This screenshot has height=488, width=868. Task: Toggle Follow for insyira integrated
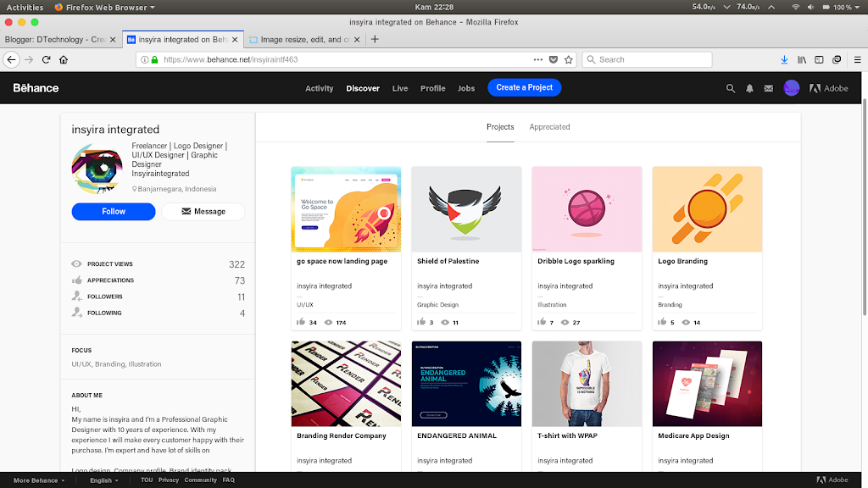click(114, 212)
